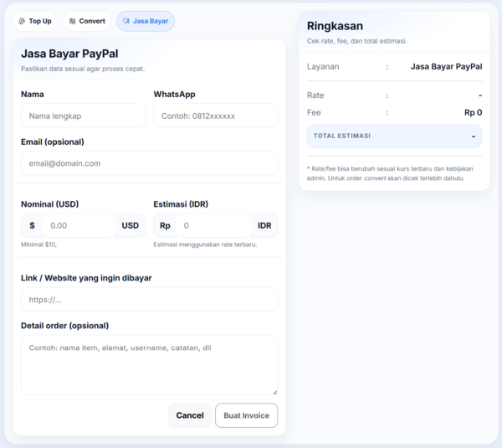Screen dimensions: 502x448
Task: Click the Email (opsional) input field
Action: tap(149, 163)
